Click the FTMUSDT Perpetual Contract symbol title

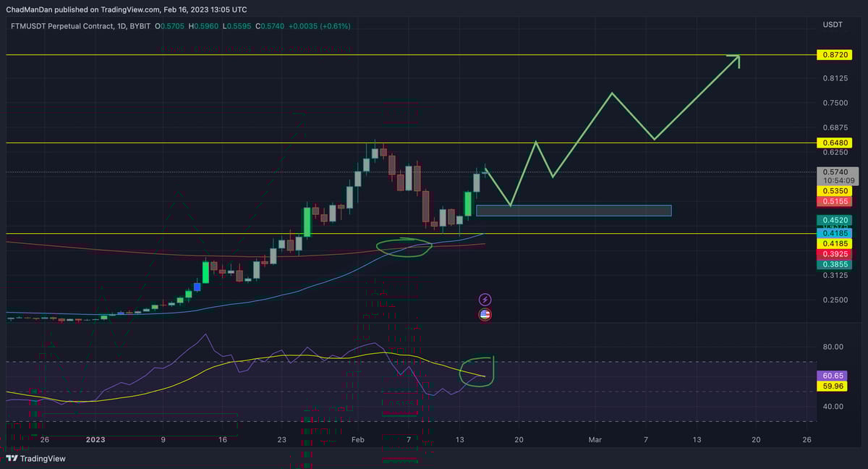pos(61,26)
